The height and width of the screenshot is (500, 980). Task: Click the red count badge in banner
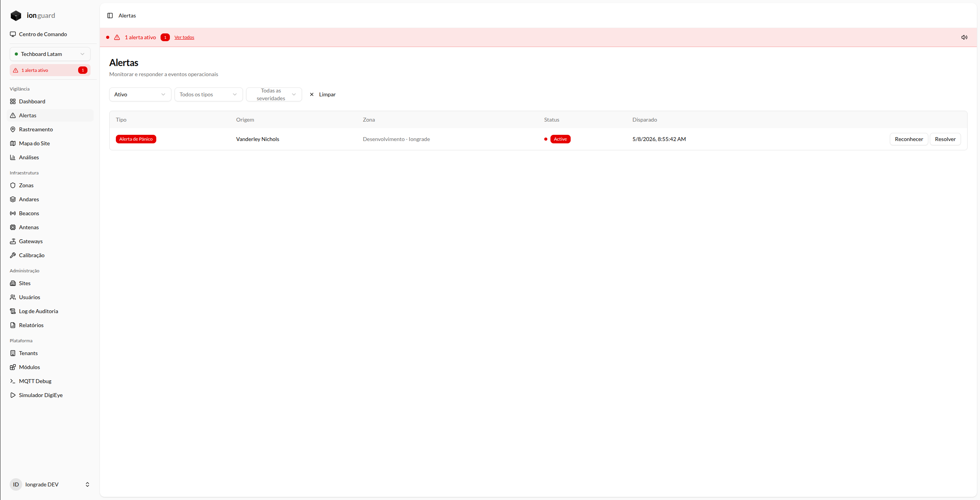pyautogui.click(x=165, y=37)
